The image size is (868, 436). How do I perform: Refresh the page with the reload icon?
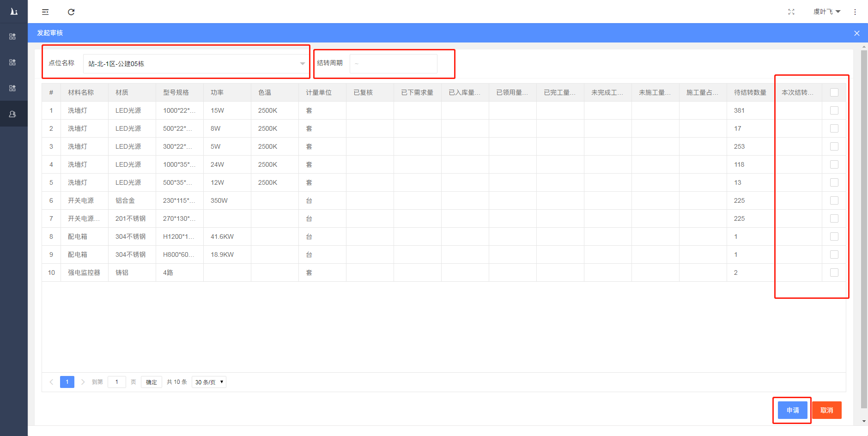point(71,12)
